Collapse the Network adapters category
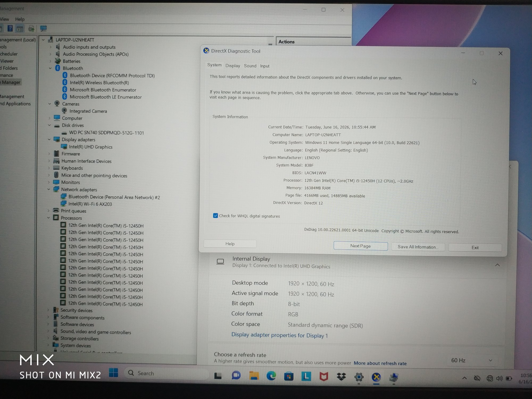The image size is (532, 399). tap(49, 190)
